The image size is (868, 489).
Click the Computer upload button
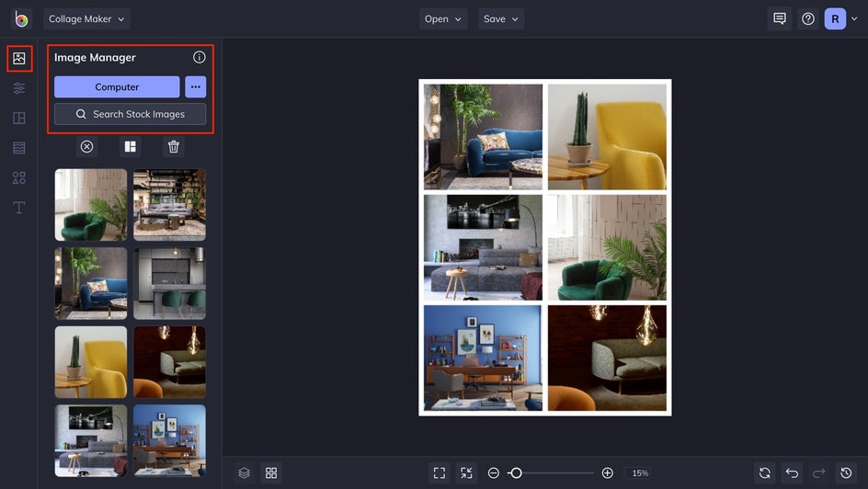point(117,86)
